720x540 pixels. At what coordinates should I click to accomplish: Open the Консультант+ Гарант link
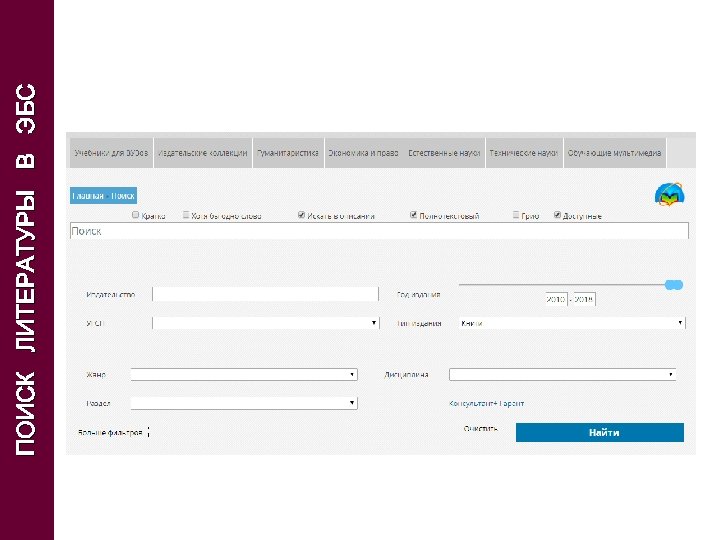click(x=486, y=403)
